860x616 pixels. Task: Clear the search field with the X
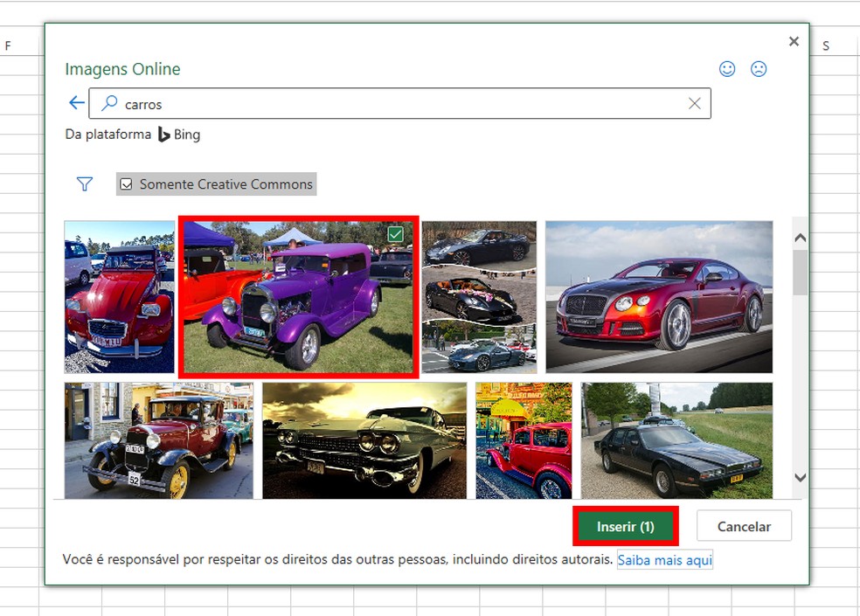[x=695, y=103]
